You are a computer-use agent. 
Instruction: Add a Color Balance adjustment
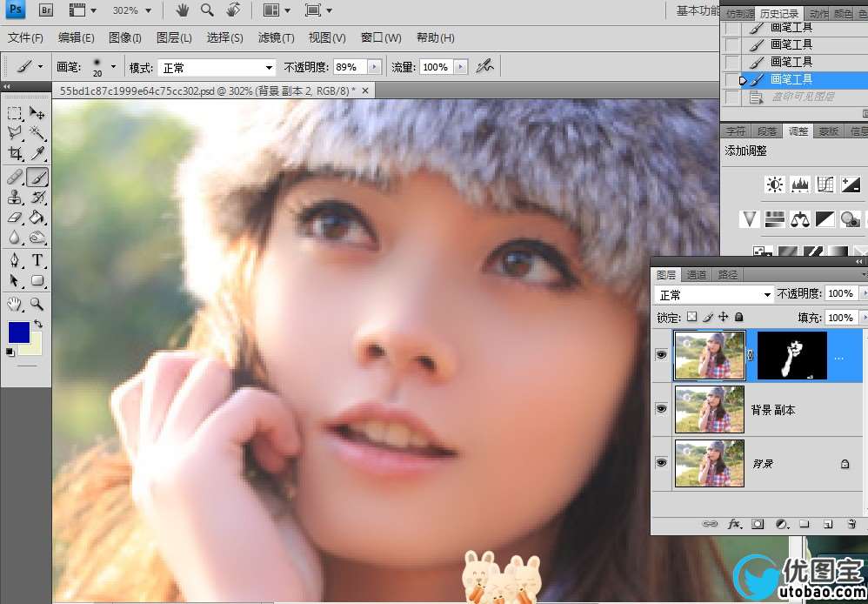click(800, 219)
